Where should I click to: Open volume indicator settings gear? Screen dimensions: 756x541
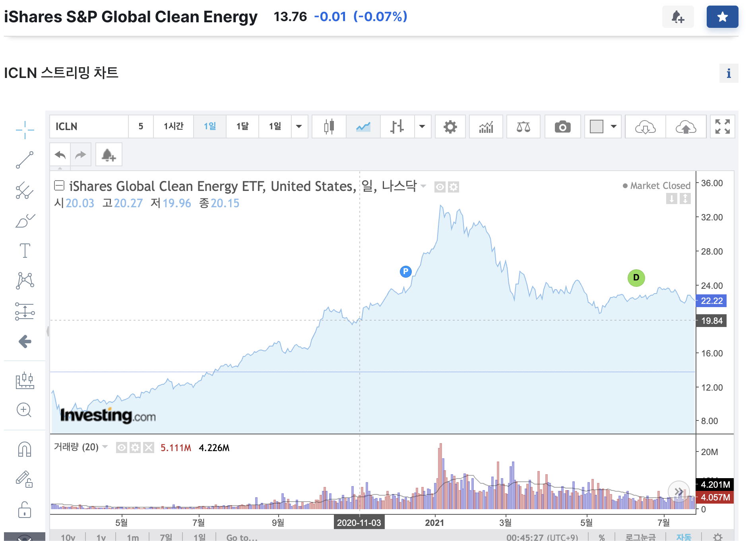coord(135,448)
